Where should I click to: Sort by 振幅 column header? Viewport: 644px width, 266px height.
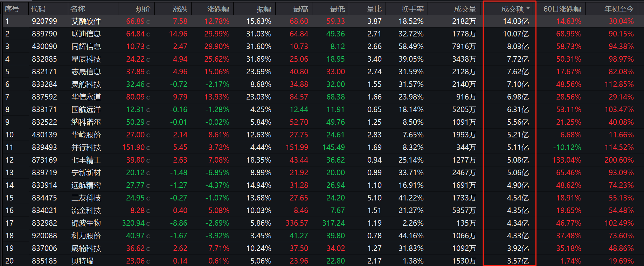(x=264, y=9)
